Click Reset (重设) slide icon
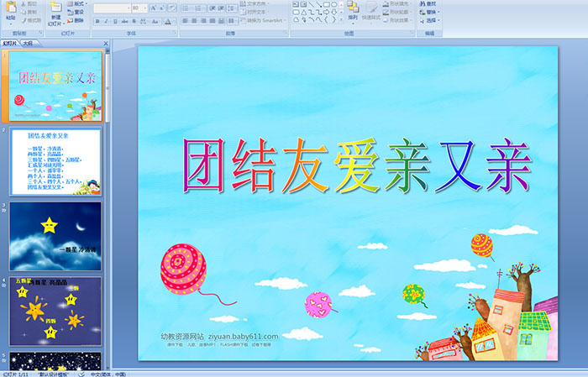588x377 pixels. pyautogui.click(x=70, y=12)
